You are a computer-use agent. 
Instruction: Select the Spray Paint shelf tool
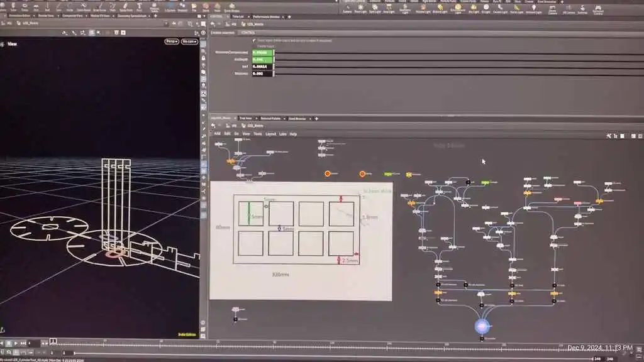126,8
